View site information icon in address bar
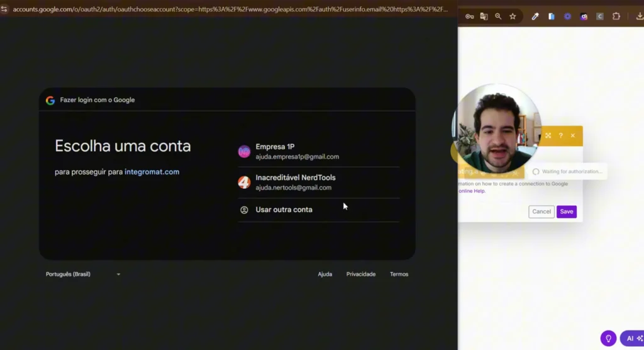The width and height of the screenshot is (644, 350). [4, 9]
